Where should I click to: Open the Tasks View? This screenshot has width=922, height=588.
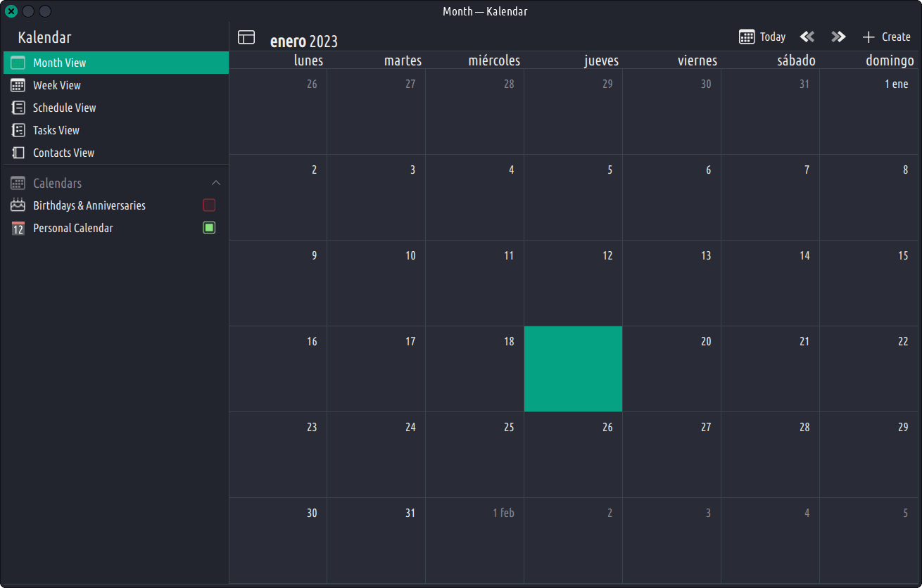56,130
